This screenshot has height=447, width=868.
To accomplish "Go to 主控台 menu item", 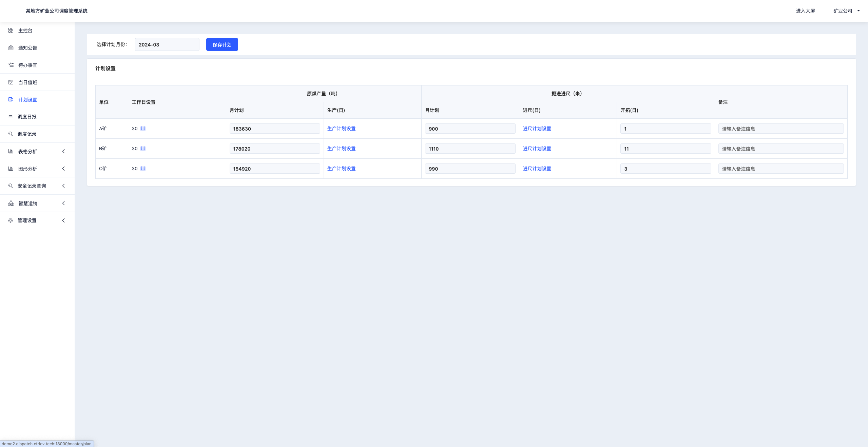I will tap(37, 31).
